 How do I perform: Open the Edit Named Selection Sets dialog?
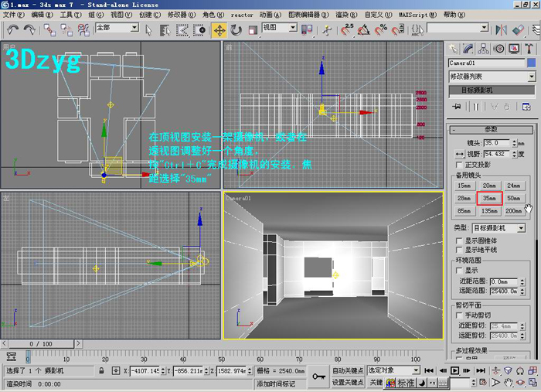point(417,30)
